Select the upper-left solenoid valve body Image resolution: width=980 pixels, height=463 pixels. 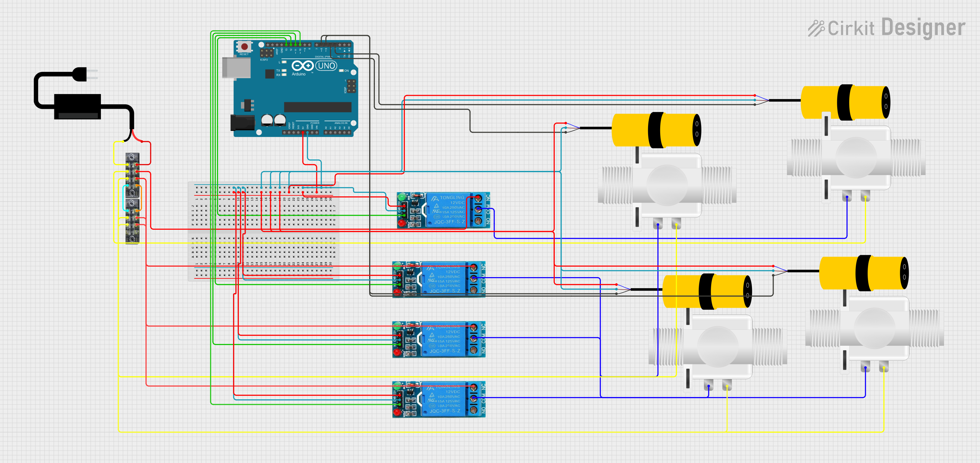(x=667, y=189)
